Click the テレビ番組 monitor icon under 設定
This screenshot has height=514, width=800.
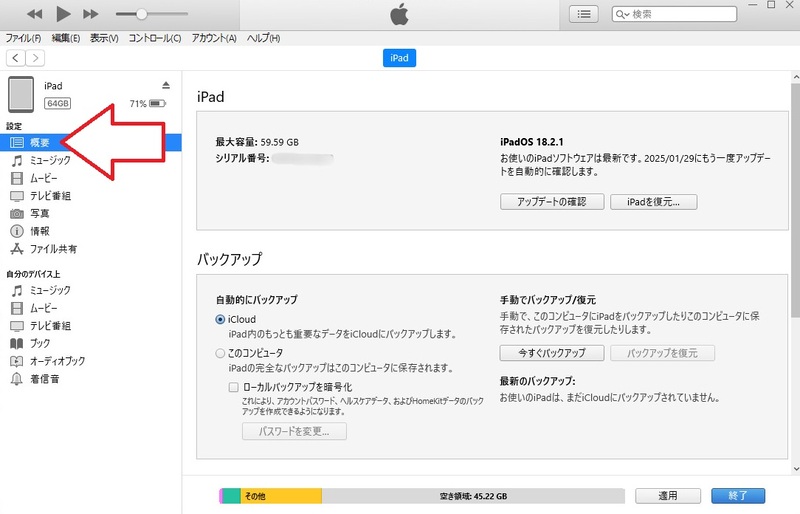click(17, 196)
